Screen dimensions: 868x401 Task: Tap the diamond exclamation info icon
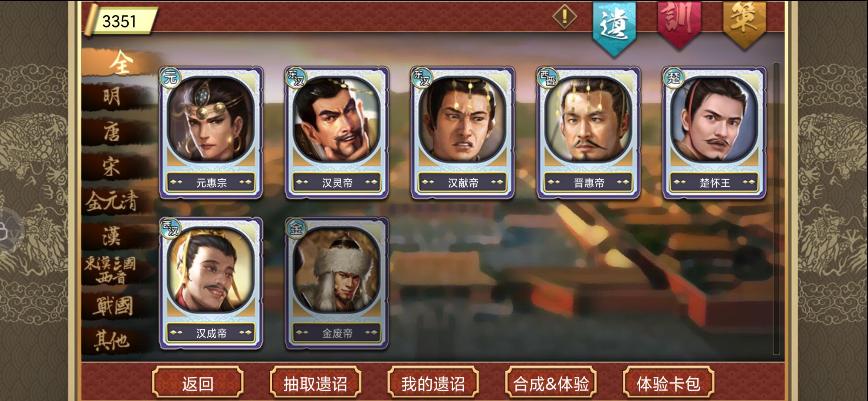pos(565,16)
